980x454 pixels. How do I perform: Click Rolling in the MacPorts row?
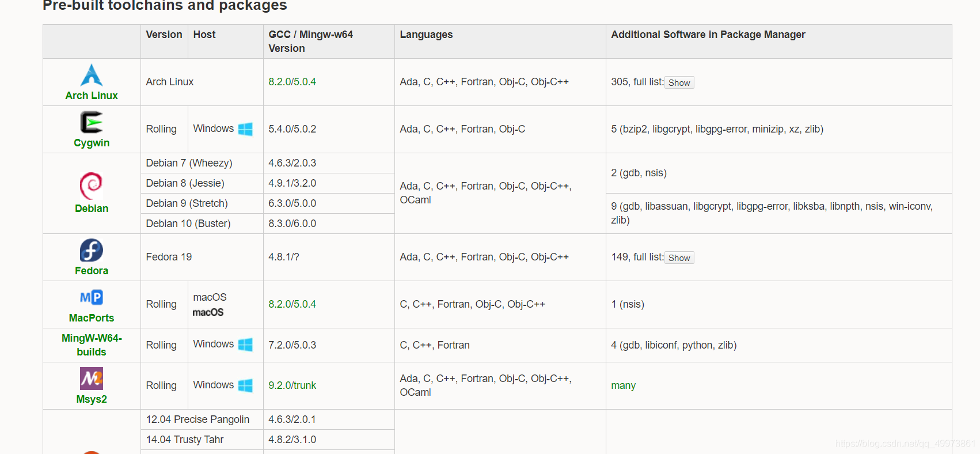[161, 304]
